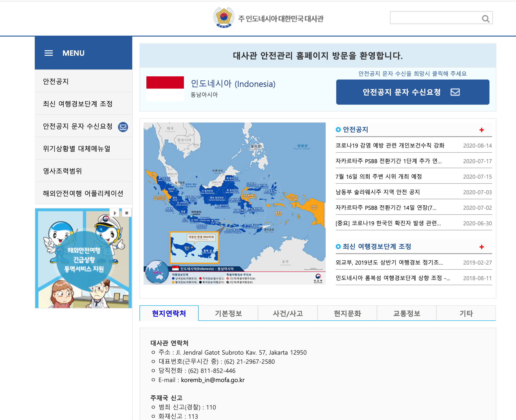Viewport: 516px width, 420px height.
Task: Open the hamburger MENU icon
Action: 49,53
